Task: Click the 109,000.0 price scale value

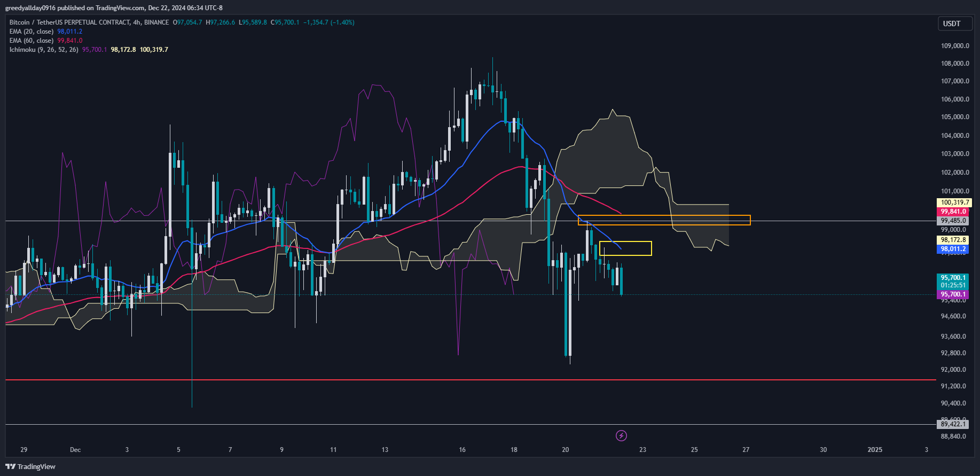Action: point(955,46)
